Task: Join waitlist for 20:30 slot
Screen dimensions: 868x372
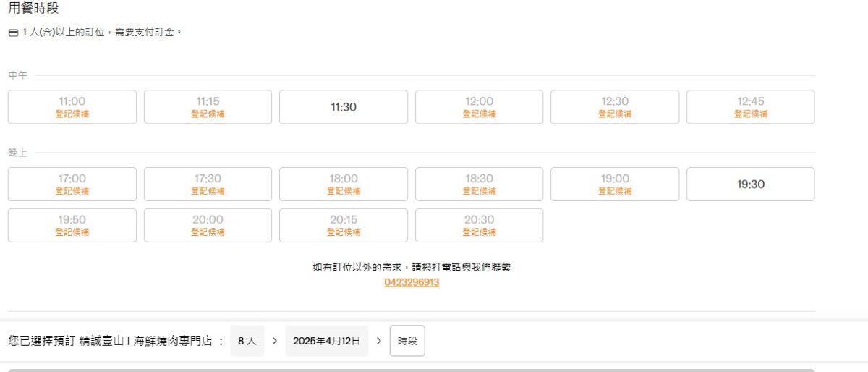Action: click(479, 226)
